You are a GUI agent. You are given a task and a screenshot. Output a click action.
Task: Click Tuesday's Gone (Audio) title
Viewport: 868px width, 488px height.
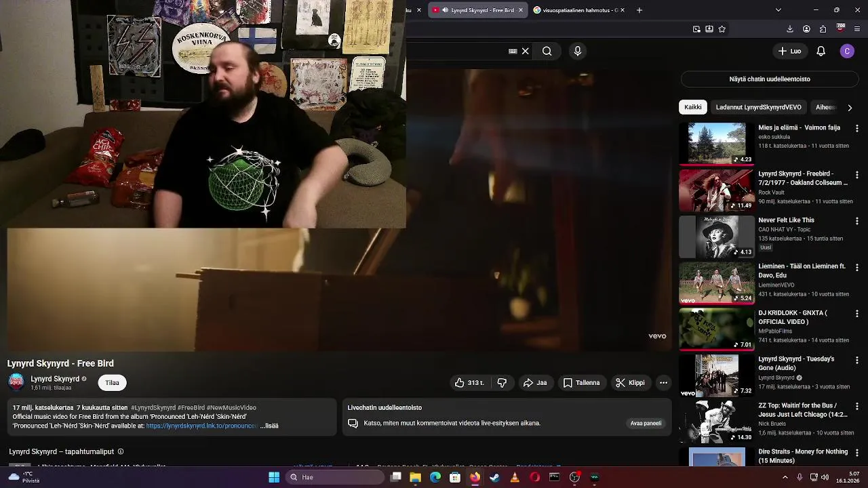click(x=796, y=363)
